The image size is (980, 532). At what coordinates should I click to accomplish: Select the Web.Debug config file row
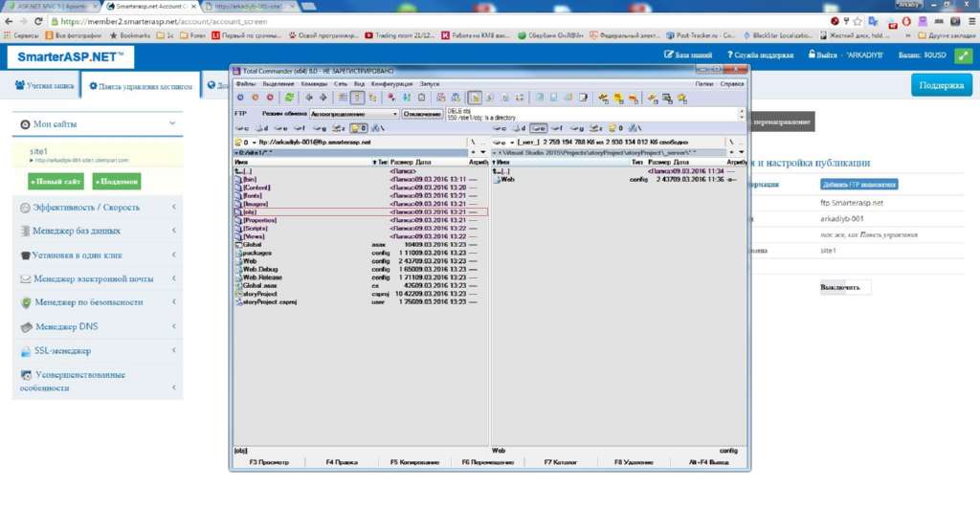click(360, 270)
